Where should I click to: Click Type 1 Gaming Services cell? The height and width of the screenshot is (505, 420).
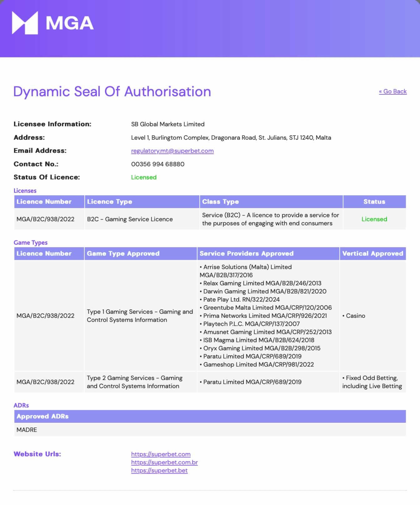(x=140, y=316)
